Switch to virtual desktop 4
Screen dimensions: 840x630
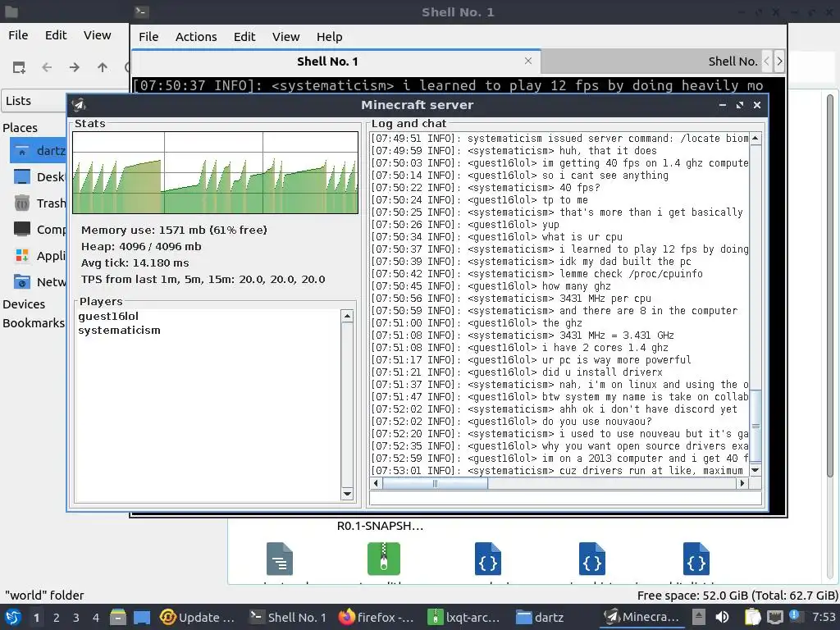tap(96, 618)
